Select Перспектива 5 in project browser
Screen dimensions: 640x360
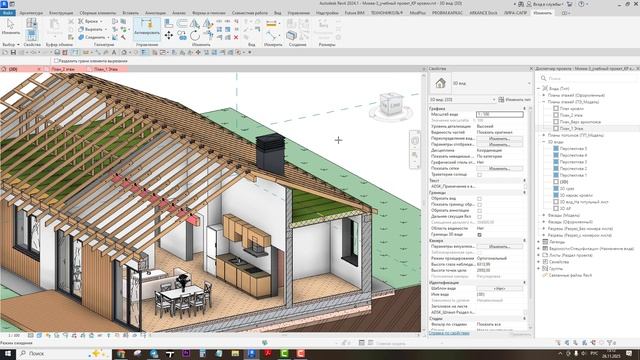(573, 149)
